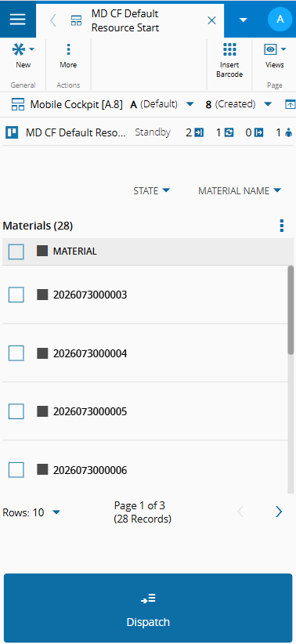Open the More actions vertical dots
The height and width of the screenshot is (644, 296).
coord(68,49)
